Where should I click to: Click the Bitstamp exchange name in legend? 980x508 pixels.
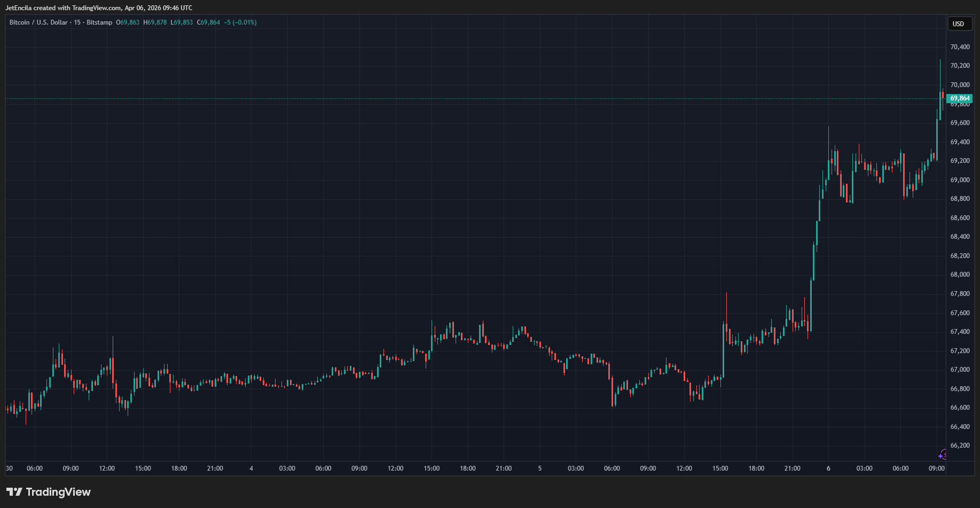(x=99, y=22)
